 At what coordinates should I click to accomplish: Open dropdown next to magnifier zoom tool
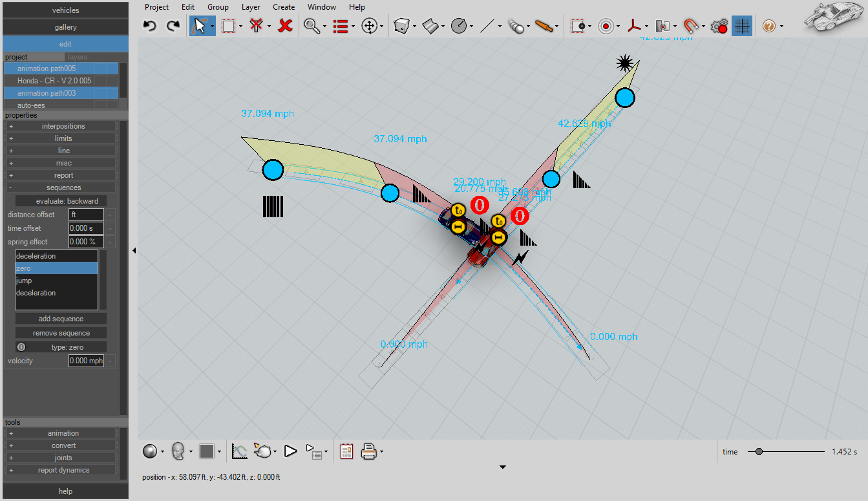[324, 27]
